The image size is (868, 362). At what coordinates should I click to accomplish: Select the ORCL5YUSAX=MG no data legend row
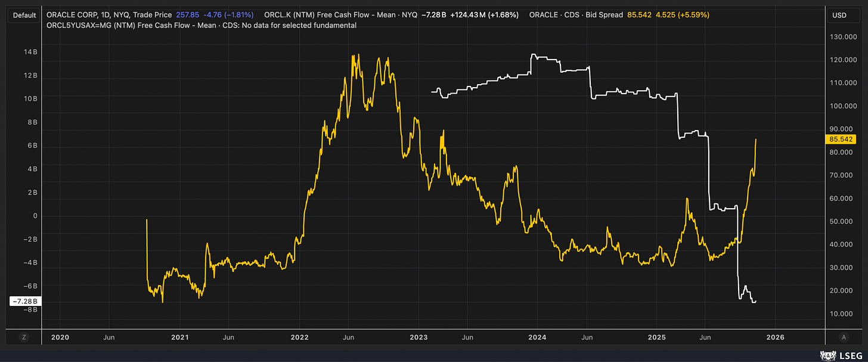pos(201,25)
